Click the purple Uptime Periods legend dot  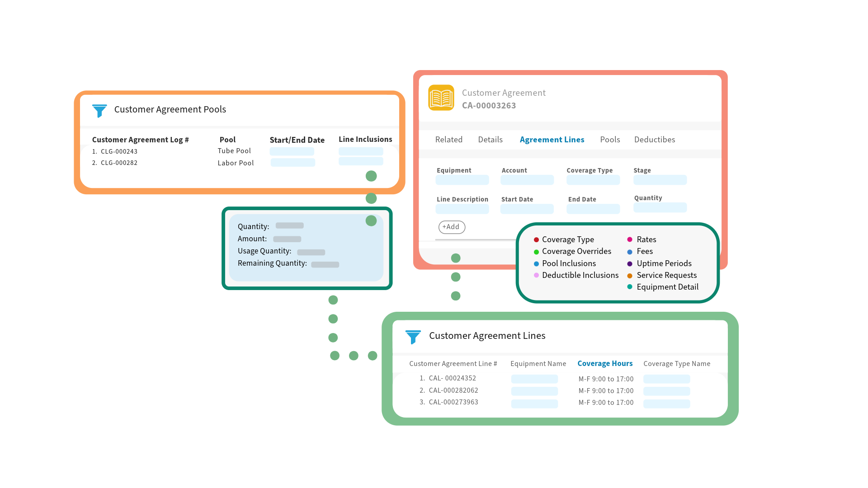tap(630, 264)
